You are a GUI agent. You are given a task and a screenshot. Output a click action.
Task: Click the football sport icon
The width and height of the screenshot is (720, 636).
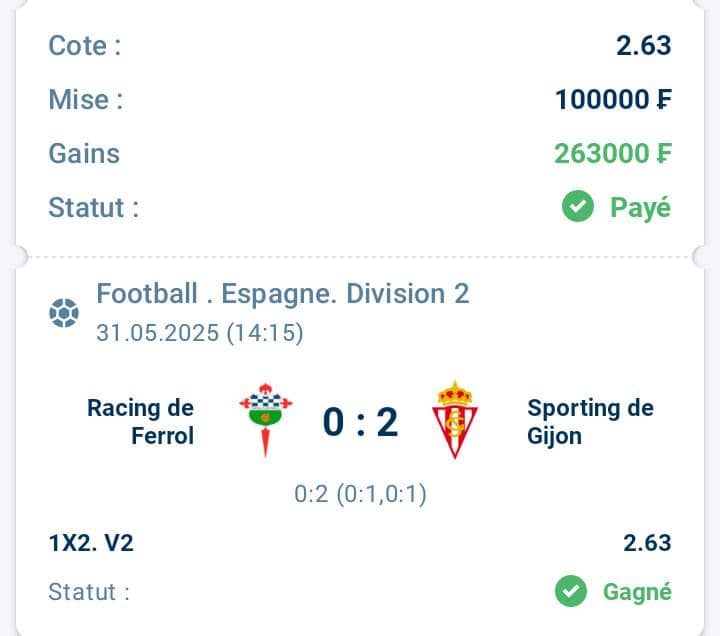64,313
